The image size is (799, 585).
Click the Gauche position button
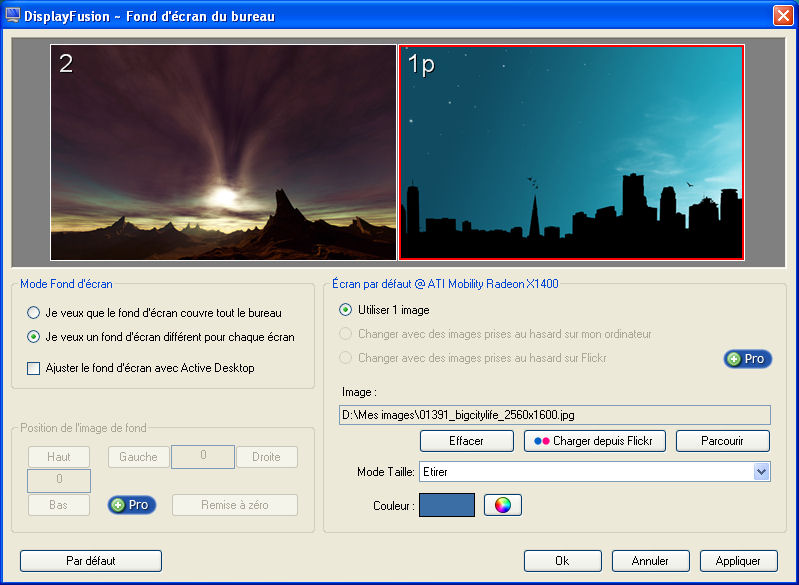[139, 457]
